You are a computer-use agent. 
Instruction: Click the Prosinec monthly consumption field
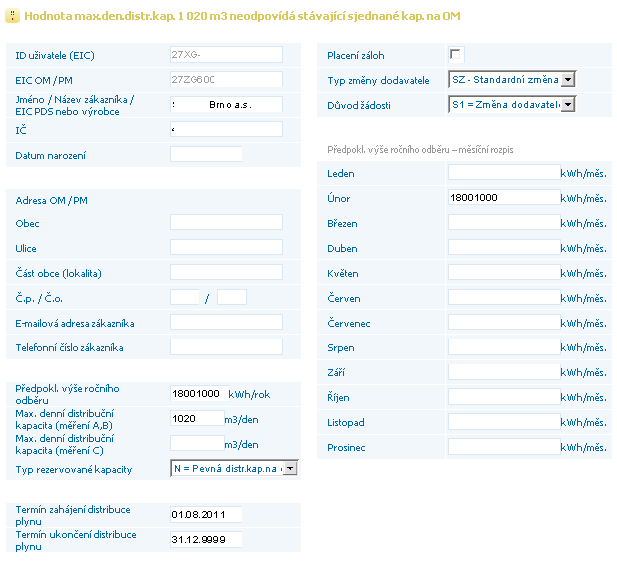(504, 447)
